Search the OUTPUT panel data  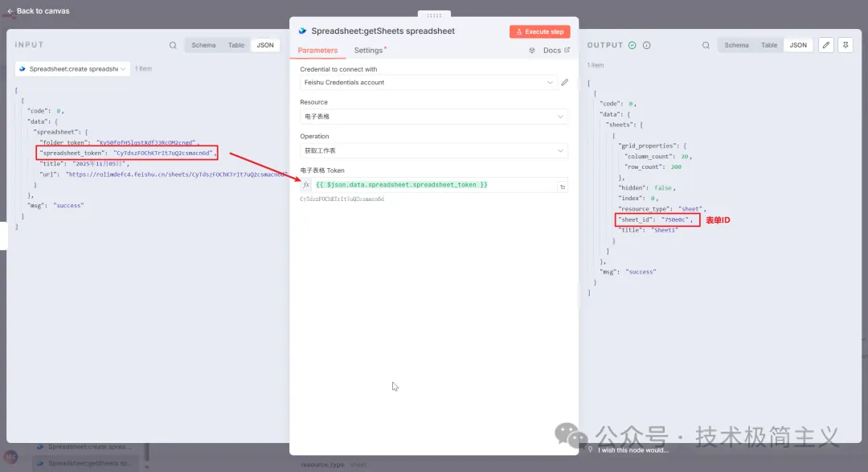(706, 45)
